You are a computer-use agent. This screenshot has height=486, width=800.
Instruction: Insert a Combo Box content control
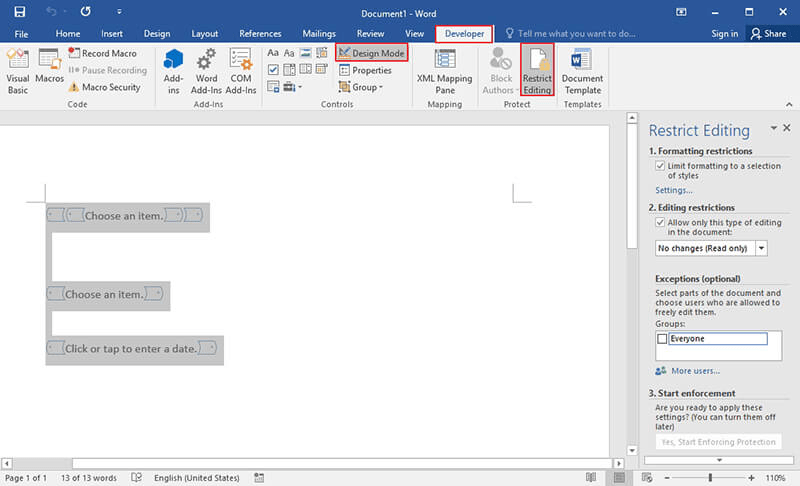coord(289,69)
